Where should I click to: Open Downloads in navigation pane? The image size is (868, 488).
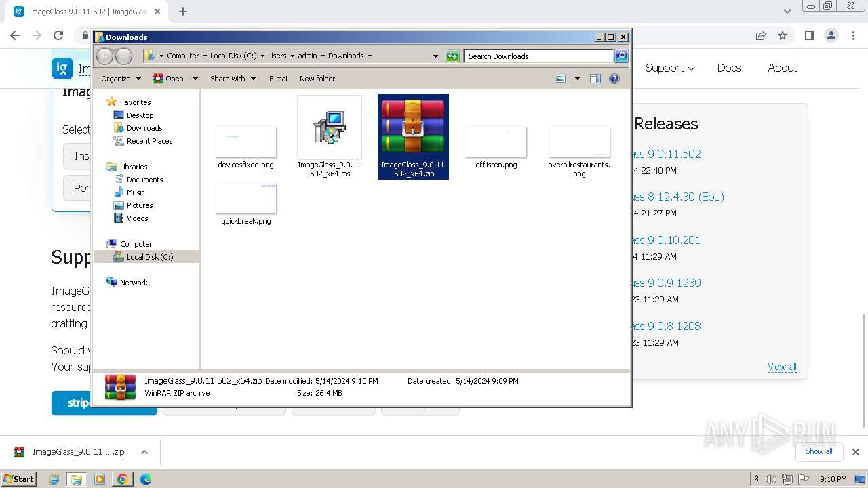click(x=144, y=128)
